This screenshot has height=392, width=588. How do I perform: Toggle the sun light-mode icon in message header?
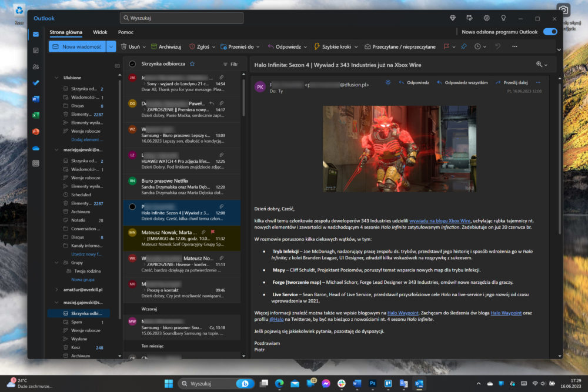tap(388, 82)
